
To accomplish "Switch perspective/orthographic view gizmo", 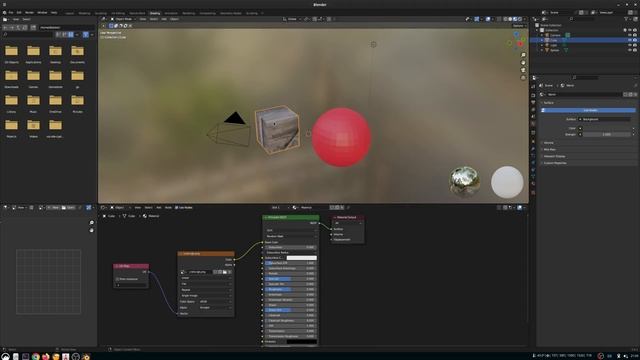I will 523,78.
